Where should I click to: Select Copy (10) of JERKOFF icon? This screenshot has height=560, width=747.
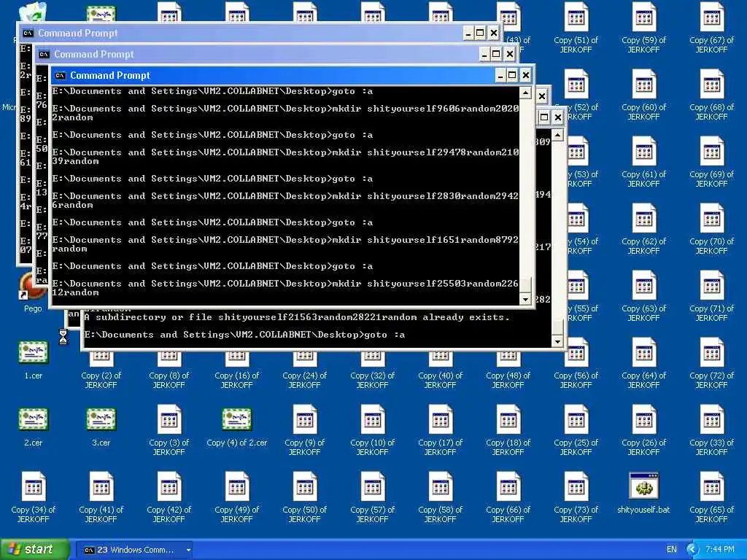[372, 419]
